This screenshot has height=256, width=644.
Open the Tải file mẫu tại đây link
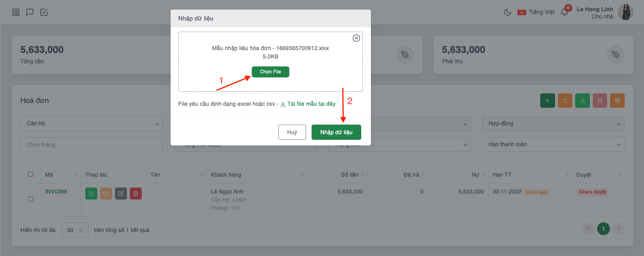point(308,104)
